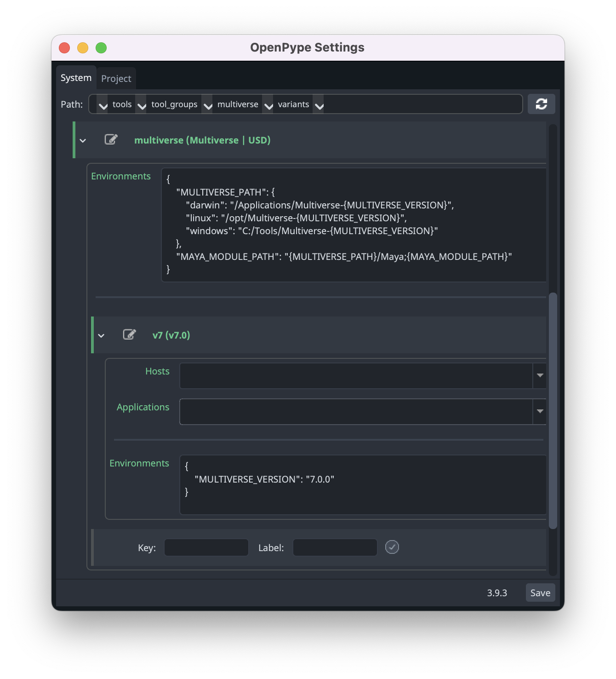The image size is (616, 679).
Task: Click the Hosts label
Action: (157, 371)
